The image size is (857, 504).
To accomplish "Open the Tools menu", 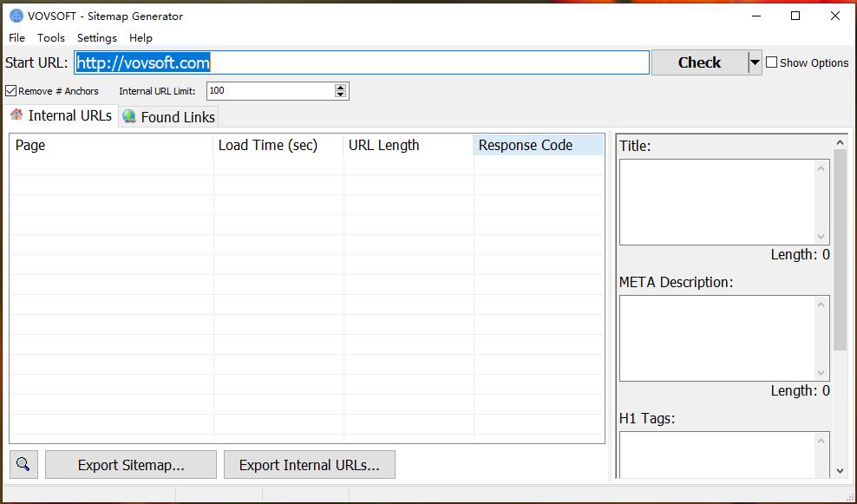I will click(51, 37).
